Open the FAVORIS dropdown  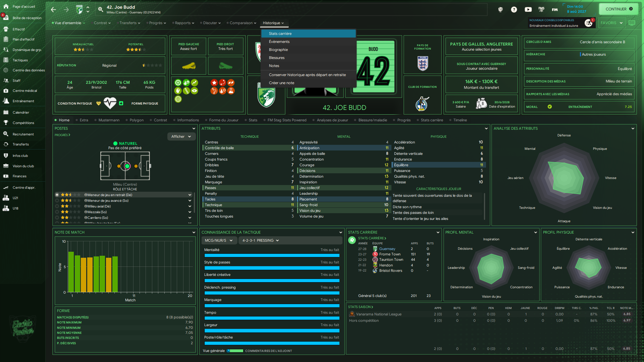(611, 23)
